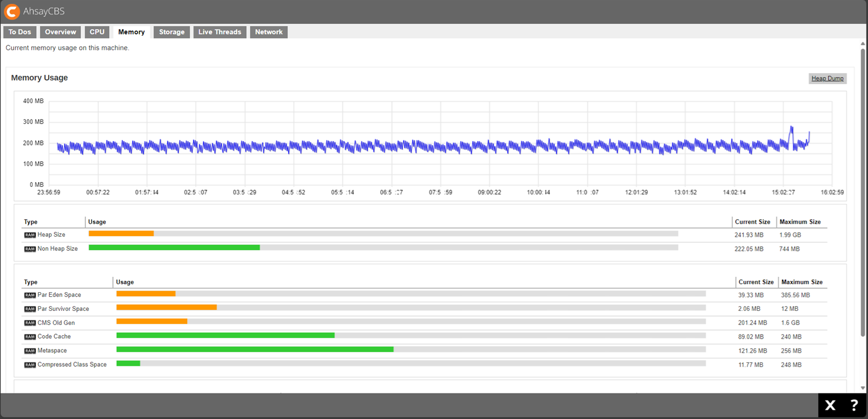Switch to the Overview tab
Viewport: 868px width, 419px height.
(61, 32)
